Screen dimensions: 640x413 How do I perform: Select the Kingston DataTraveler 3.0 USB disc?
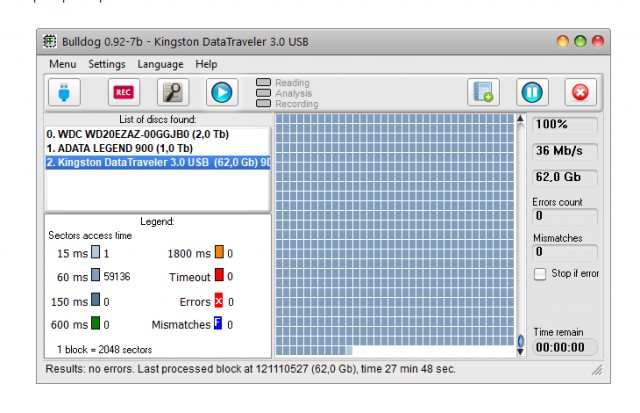click(158, 162)
